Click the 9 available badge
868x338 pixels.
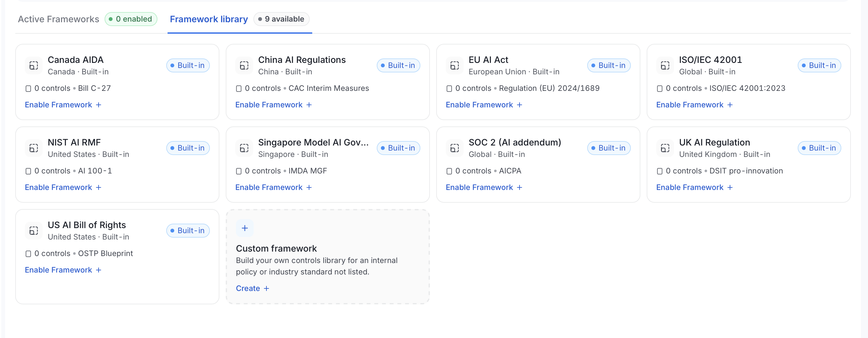(x=281, y=19)
